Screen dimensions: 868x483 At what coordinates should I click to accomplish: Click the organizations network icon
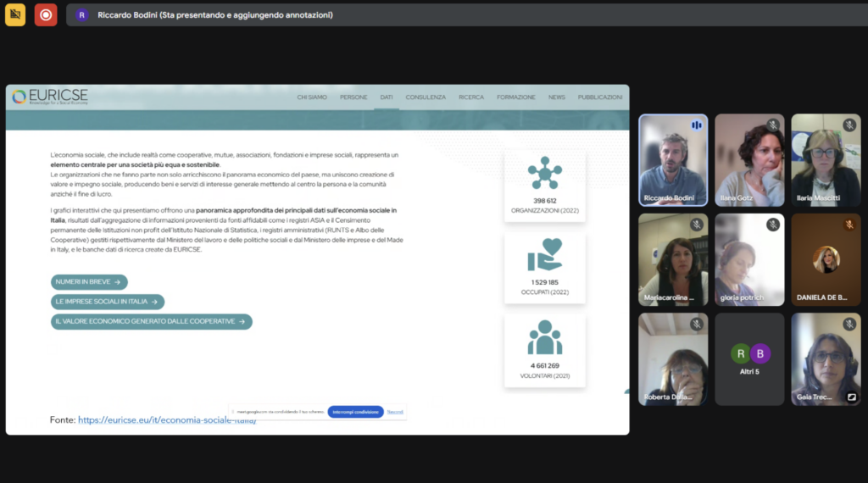(544, 173)
